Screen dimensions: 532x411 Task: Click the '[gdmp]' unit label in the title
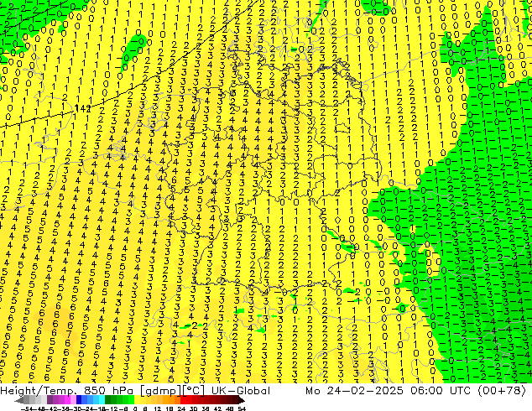160,391
